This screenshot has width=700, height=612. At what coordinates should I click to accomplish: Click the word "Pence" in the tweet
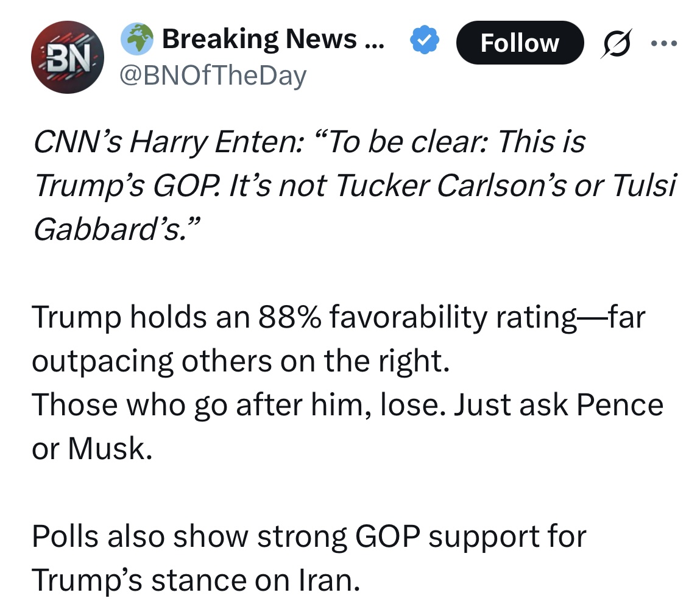click(621, 405)
